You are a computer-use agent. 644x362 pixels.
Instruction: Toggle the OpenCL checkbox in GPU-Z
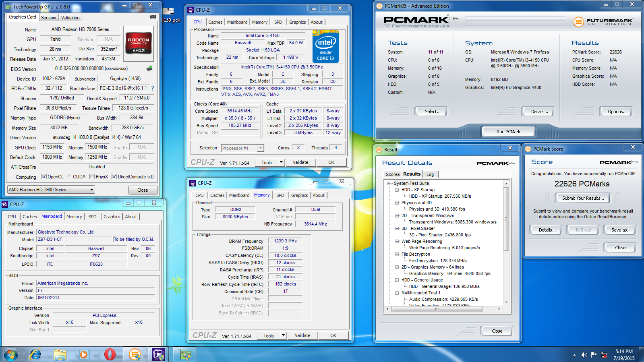click(44, 177)
